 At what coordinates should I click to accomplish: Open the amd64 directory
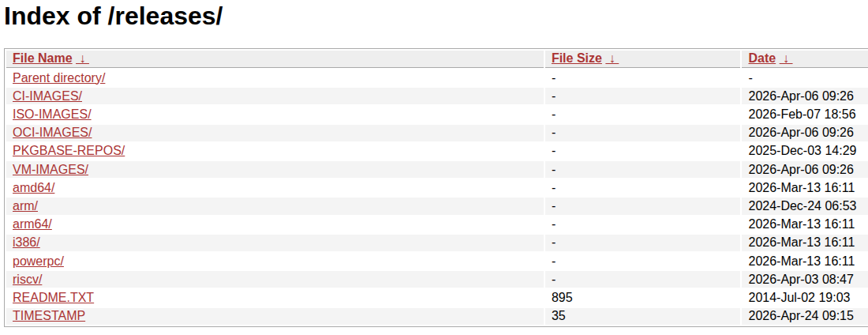[34, 187]
